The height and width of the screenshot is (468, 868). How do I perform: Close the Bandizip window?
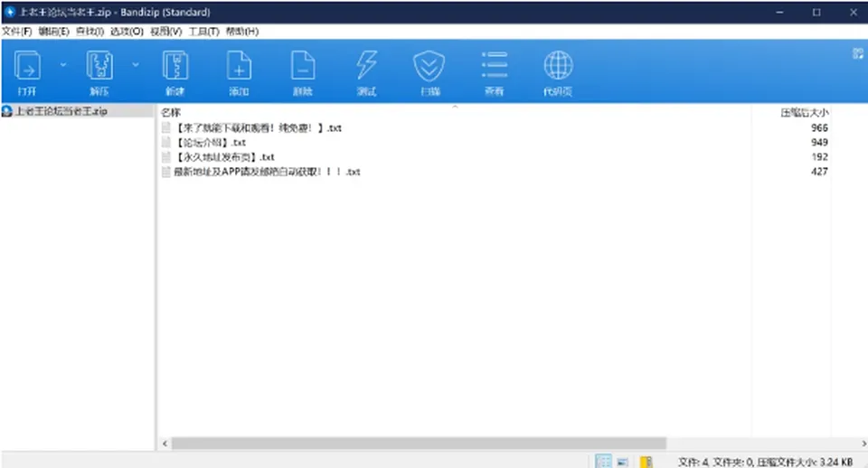pos(853,12)
